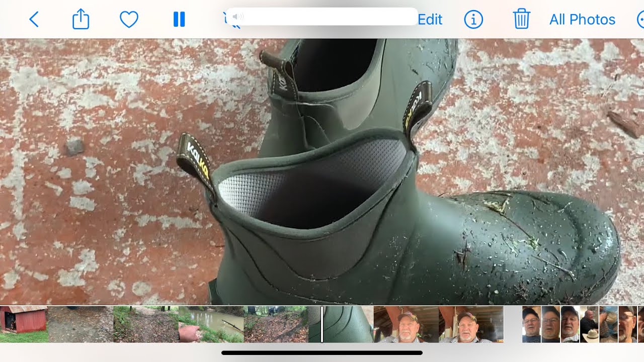The image size is (644, 362).
Task: Tap the boot video in the viewer
Action: (322, 171)
